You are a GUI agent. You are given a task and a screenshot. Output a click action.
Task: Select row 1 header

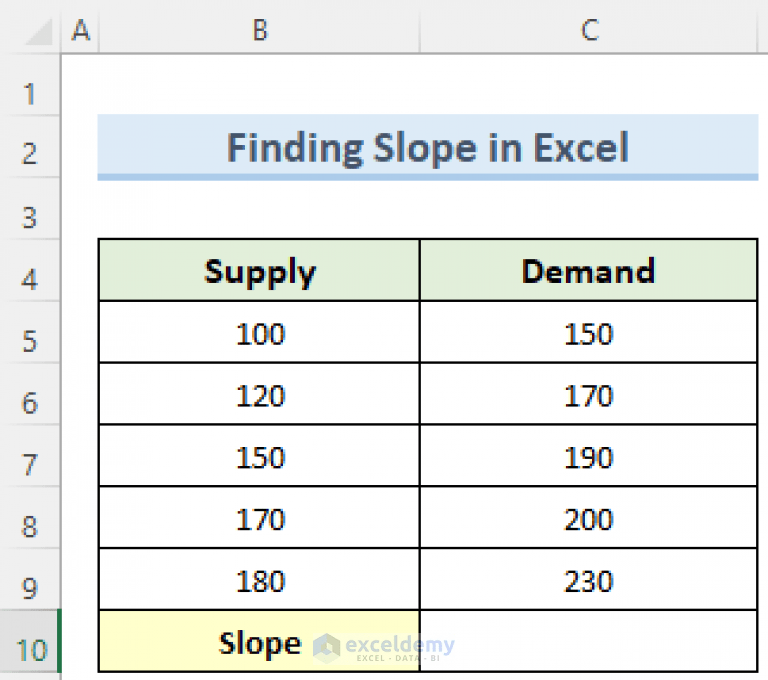click(x=30, y=94)
